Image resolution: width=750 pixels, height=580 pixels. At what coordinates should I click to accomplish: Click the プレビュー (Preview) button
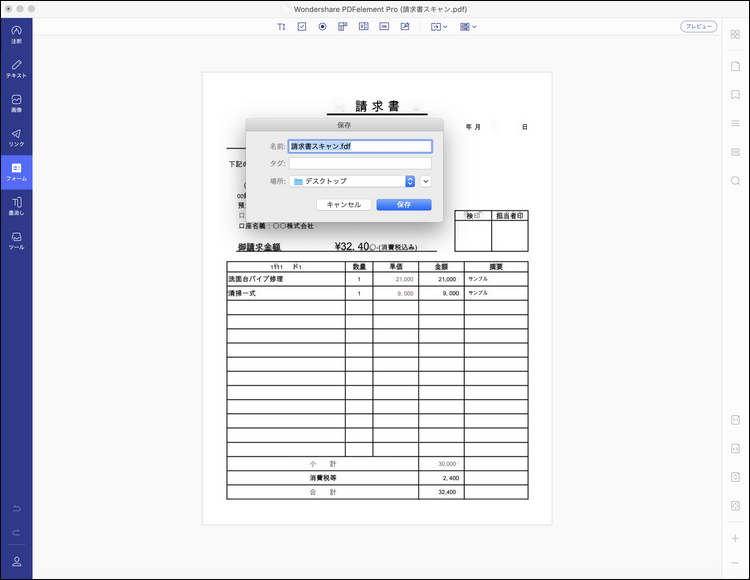[x=698, y=27]
